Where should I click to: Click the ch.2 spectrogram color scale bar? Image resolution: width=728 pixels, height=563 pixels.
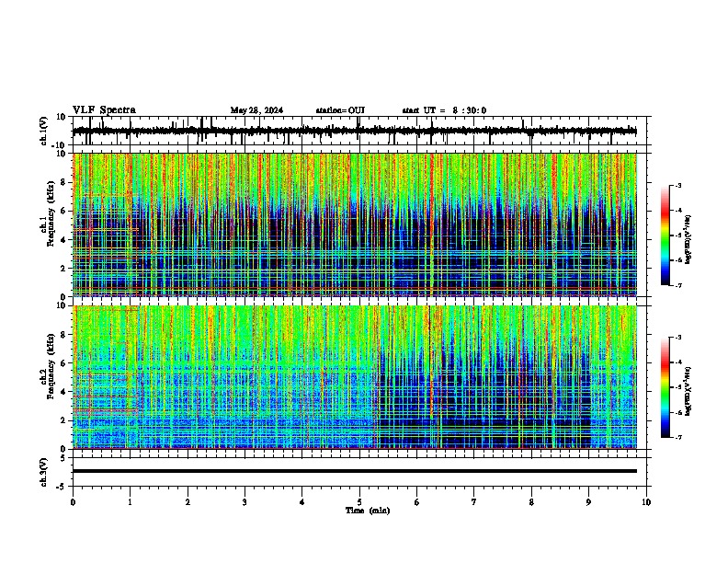(665, 387)
